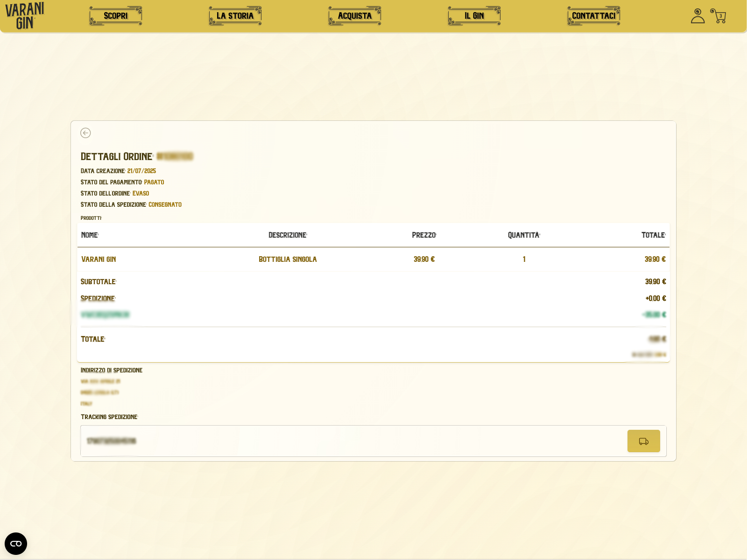This screenshot has height=560, width=747.
Task: Click the Prezzo column header
Action: (424, 235)
